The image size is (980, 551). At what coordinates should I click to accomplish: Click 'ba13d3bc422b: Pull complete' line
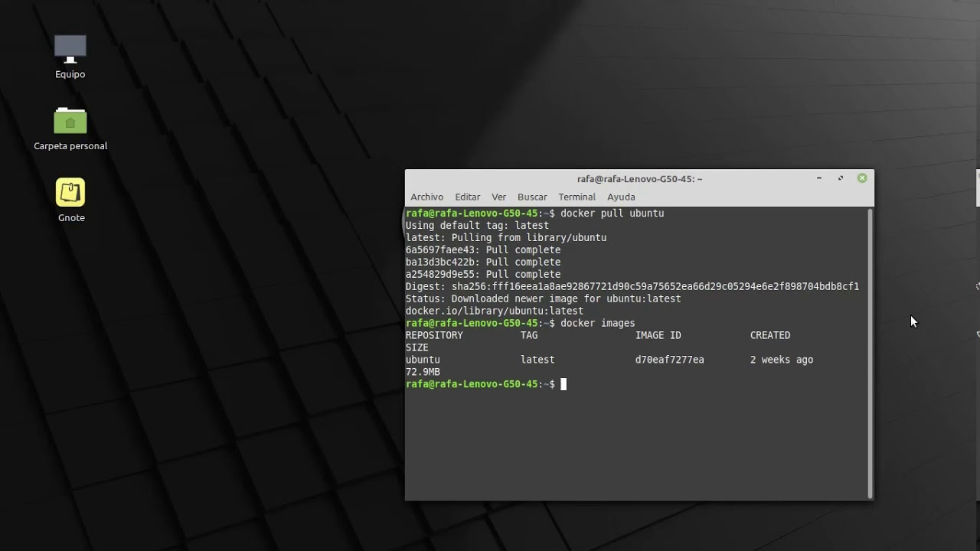tap(483, 262)
